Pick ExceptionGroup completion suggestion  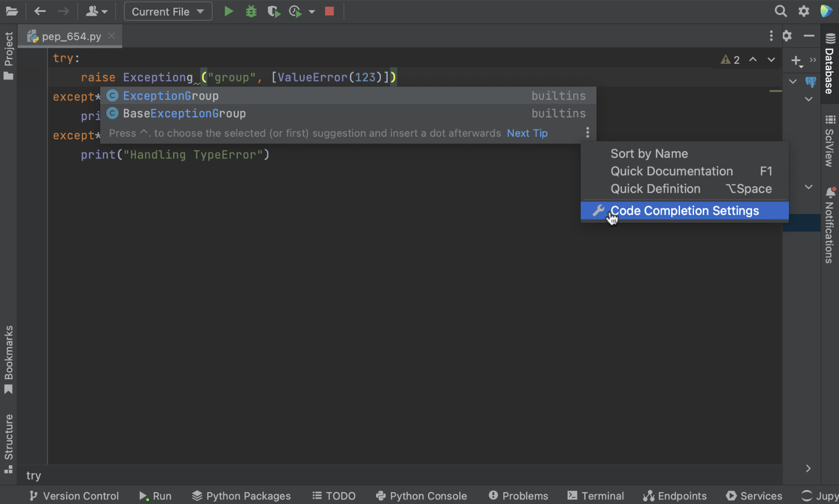171,96
